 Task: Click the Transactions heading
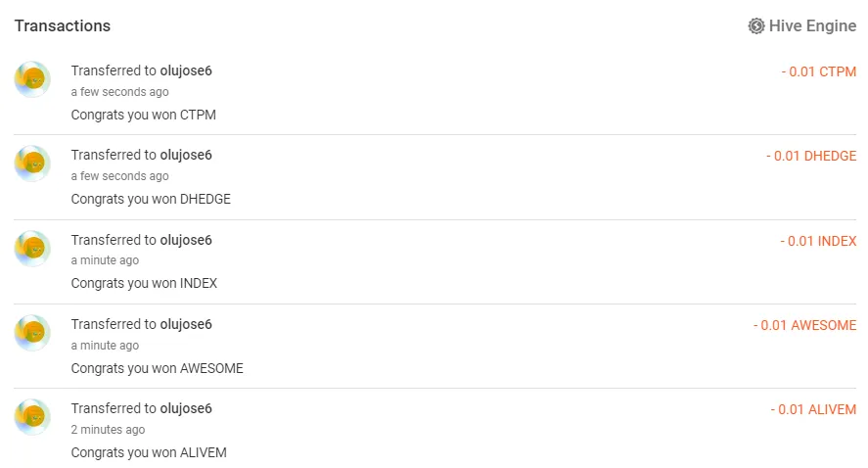pyautogui.click(x=63, y=26)
